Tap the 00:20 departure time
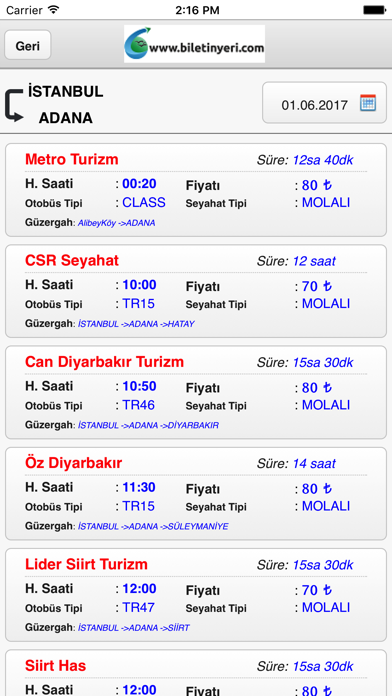The height and width of the screenshot is (696, 392). (x=139, y=184)
